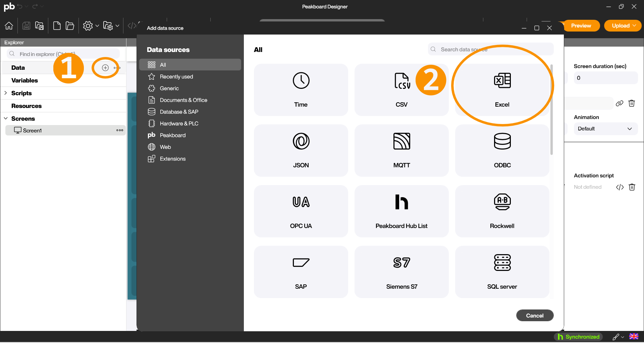The image size is (644, 343).
Task: Click the Preview button
Action: click(581, 26)
